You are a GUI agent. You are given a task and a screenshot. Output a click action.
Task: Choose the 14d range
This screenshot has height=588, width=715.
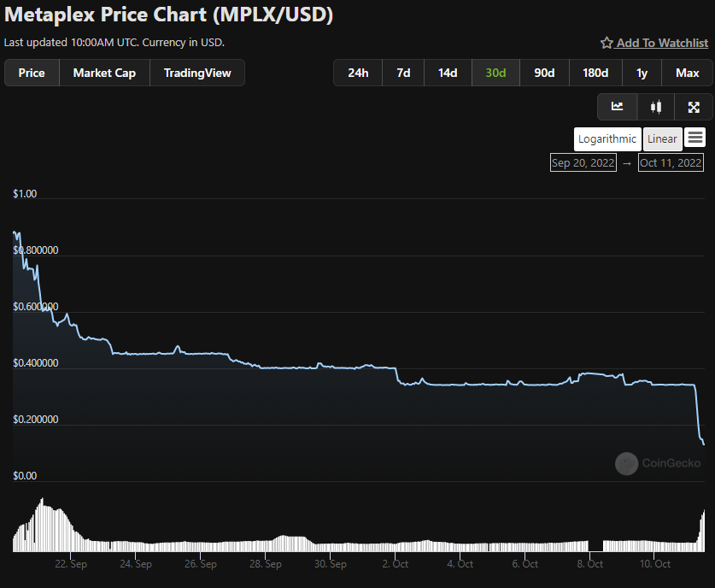click(448, 73)
